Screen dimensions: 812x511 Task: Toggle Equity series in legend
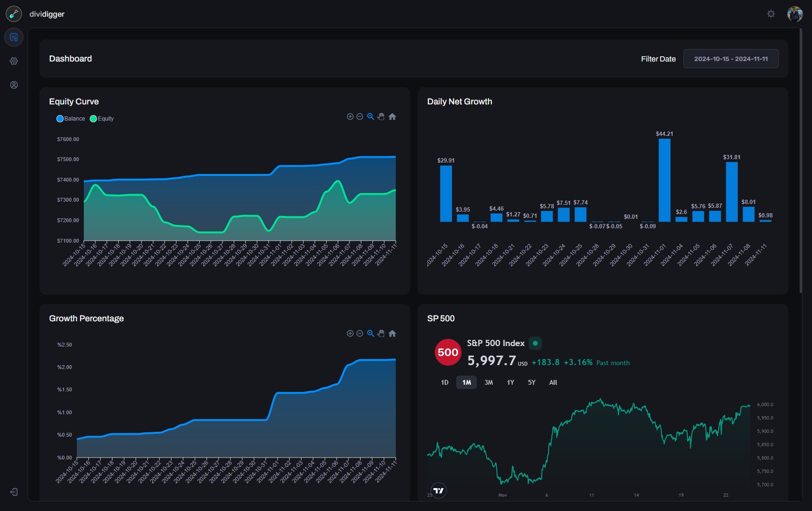[102, 119]
